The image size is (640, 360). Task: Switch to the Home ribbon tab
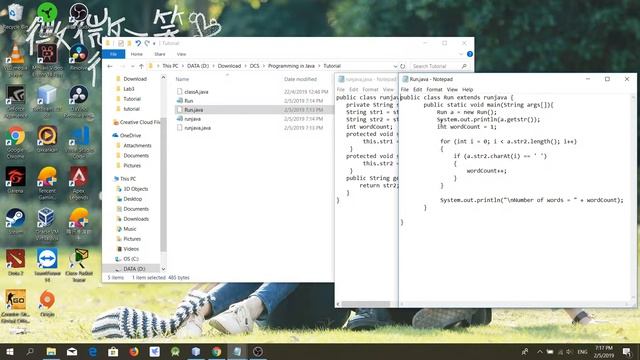tap(137, 54)
